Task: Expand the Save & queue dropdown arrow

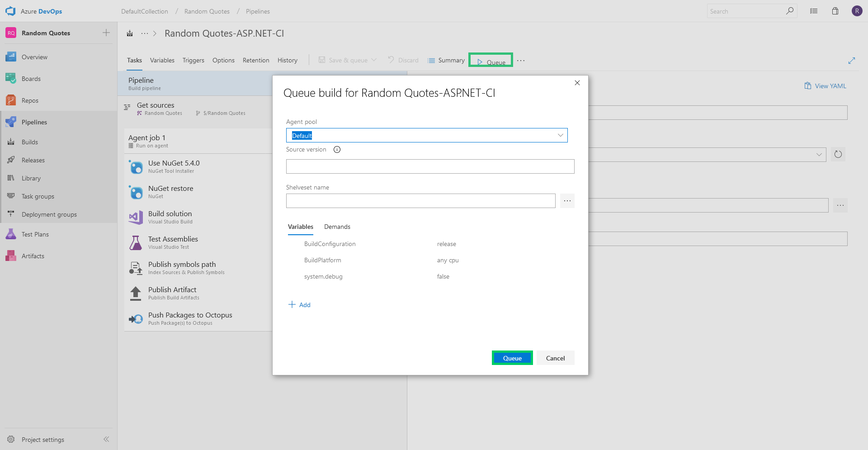Action: [x=374, y=60]
